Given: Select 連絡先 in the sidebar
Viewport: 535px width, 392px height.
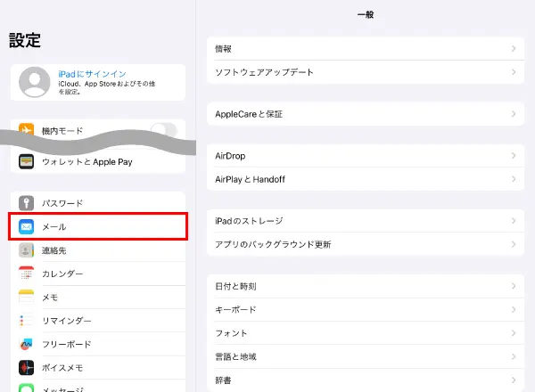Looking at the screenshot, I should [98, 250].
